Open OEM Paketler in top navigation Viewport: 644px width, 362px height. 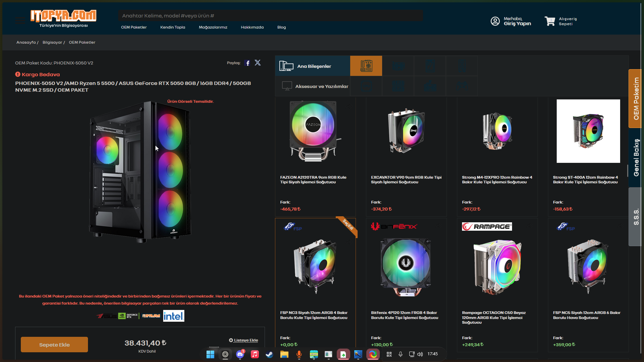(134, 27)
